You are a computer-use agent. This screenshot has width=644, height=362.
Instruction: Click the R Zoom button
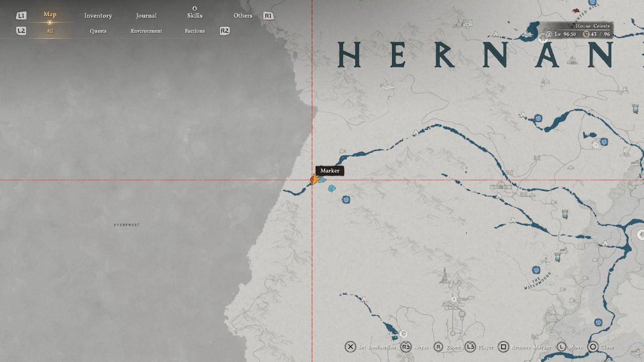pos(448,347)
